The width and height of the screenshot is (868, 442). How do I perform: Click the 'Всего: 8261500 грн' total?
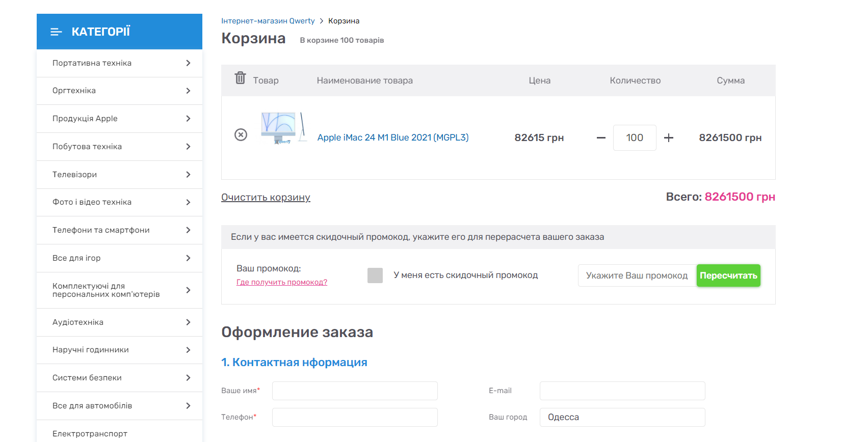pos(721,197)
